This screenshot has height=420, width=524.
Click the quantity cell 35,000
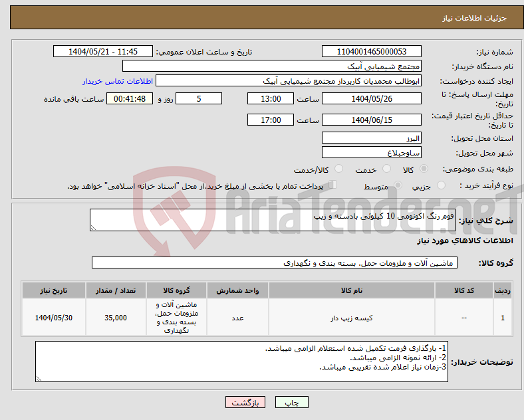coord(116,318)
